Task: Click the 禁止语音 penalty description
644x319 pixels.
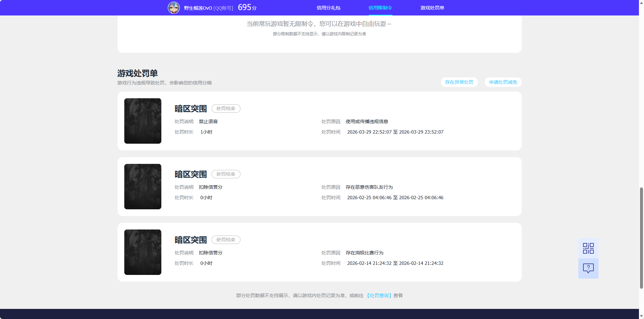Action: click(x=208, y=121)
